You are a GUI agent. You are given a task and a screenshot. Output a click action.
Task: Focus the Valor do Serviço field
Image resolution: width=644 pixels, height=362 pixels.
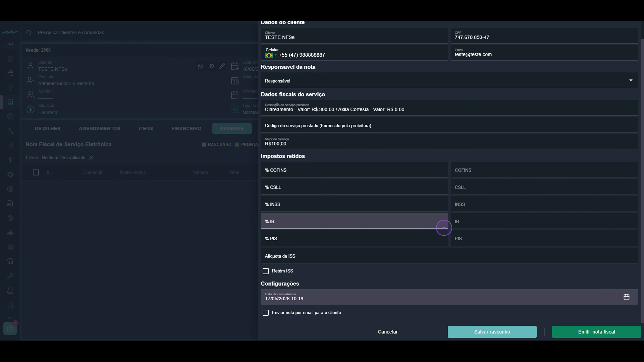pyautogui.click(x=449, y=142)
